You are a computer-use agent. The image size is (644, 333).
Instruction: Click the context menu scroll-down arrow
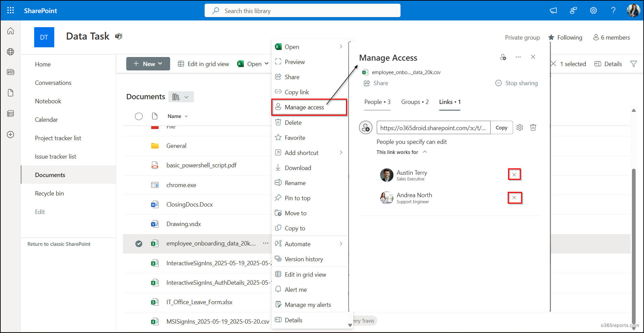(x=350, y=325)
